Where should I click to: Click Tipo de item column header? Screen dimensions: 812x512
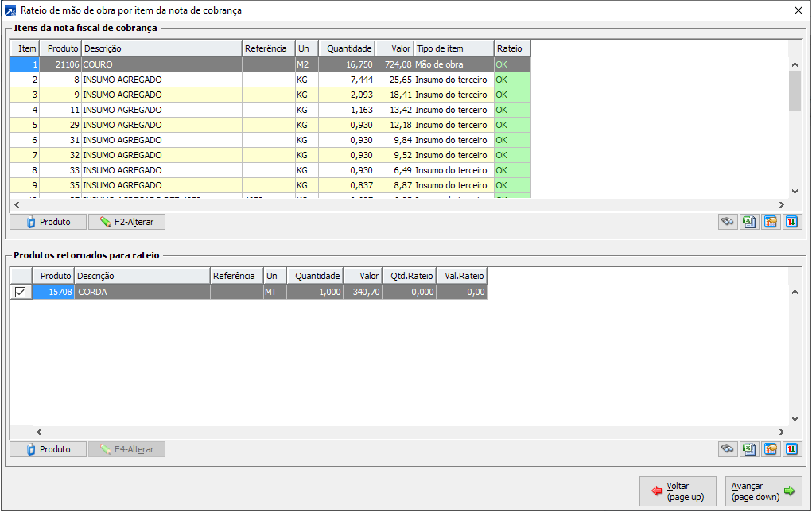(x=454, y=48)
